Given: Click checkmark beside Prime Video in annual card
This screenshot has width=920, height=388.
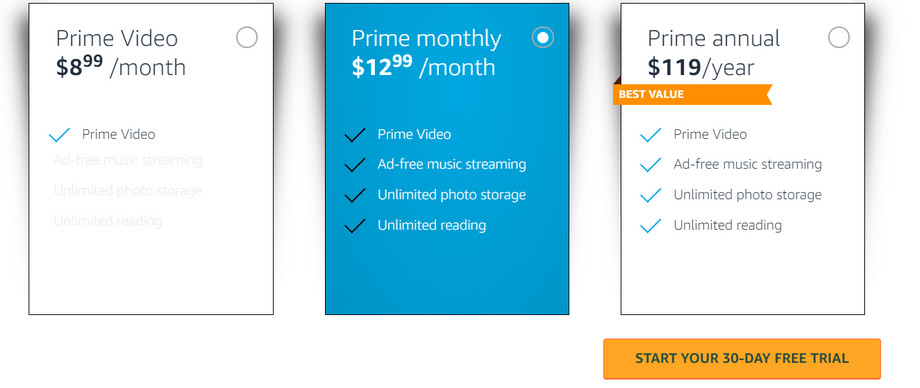Looking at the screenshot, I should [x=651, y=135].
